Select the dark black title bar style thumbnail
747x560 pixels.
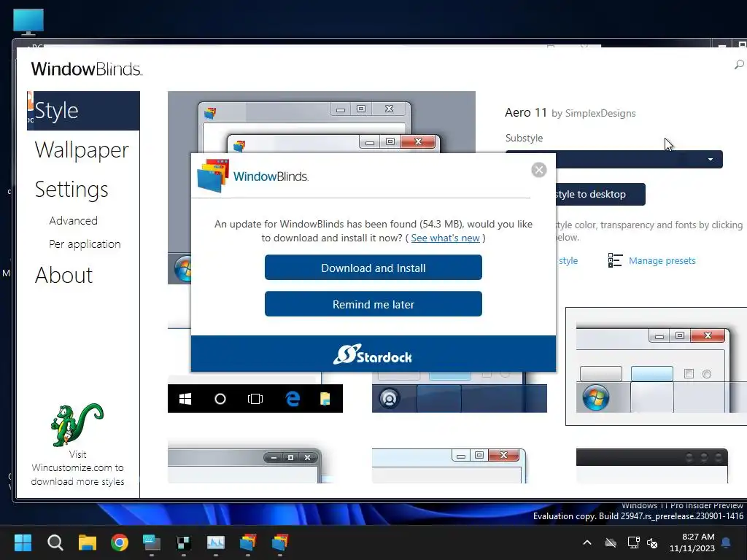click(651, 466)
